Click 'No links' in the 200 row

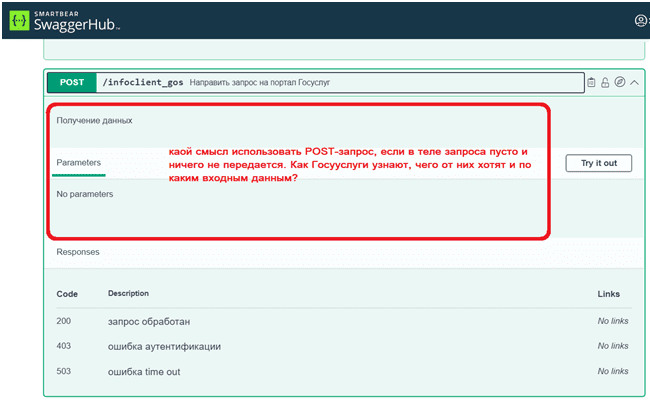click(x=613, y=321)
